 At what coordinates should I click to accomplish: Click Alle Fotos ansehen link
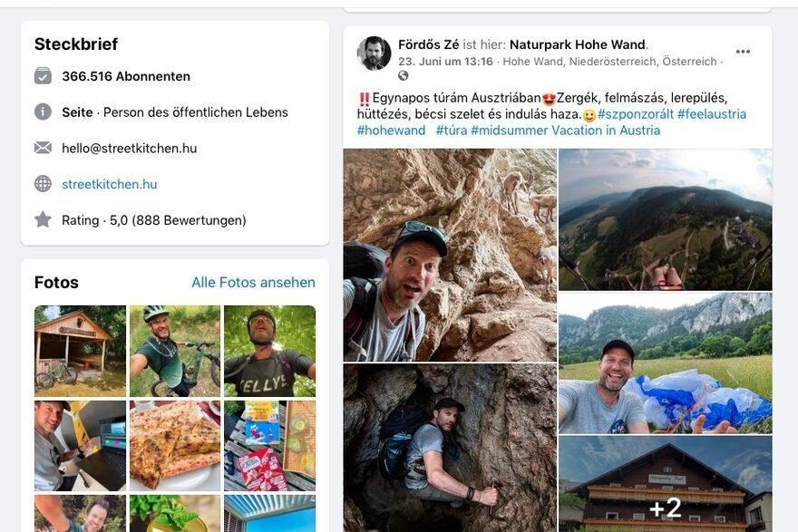[x=253, y=283]
